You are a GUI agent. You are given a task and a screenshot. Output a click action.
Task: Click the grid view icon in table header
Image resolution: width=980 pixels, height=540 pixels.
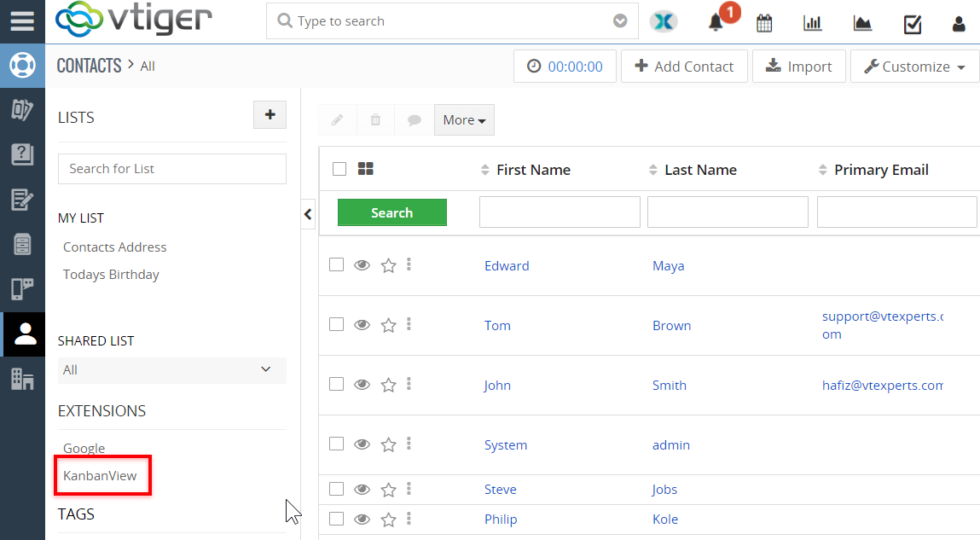pos(366,169)
